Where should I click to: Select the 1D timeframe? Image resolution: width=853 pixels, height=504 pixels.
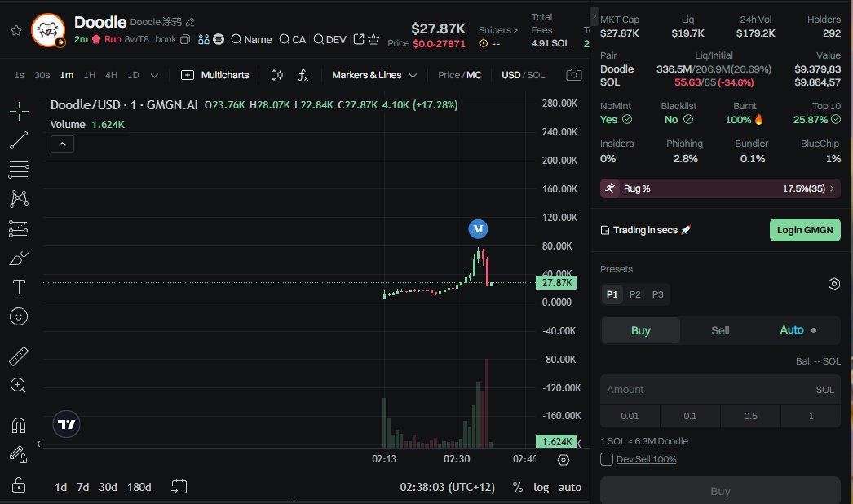133,75
